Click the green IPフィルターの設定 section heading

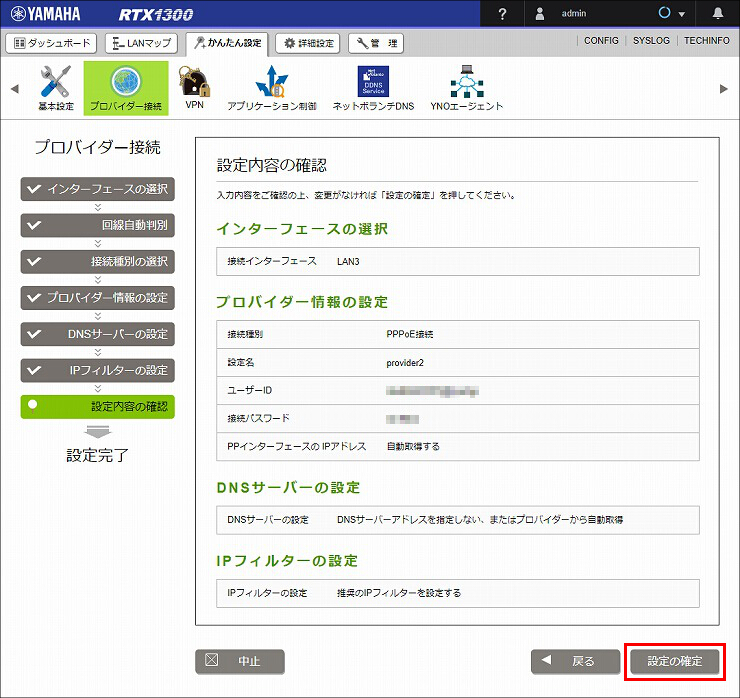[287, 561]
